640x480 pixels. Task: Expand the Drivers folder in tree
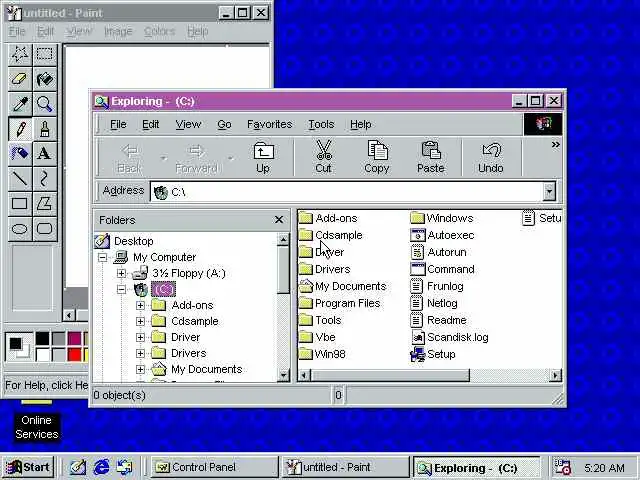140,353
